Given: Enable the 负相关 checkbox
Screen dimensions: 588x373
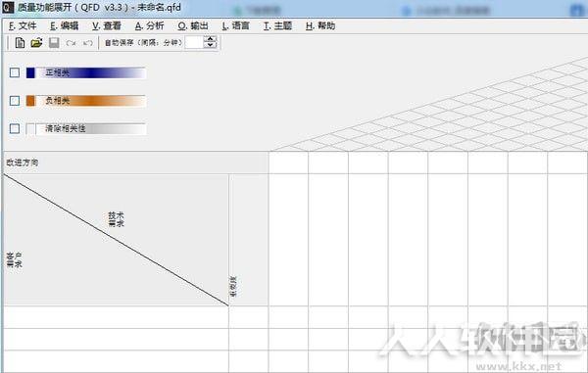Looking at the screenshot, I should 15,101.
